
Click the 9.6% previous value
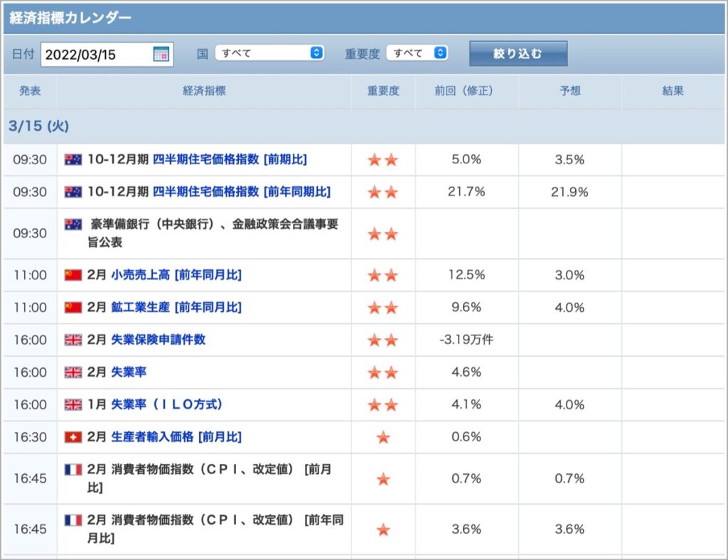click(x=466, y=307)
